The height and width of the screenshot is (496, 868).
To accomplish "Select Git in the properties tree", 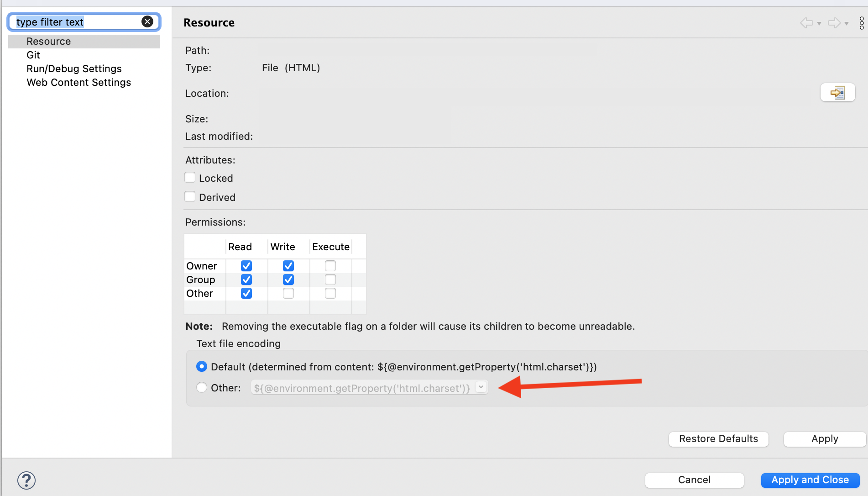I will pos(33,55).
